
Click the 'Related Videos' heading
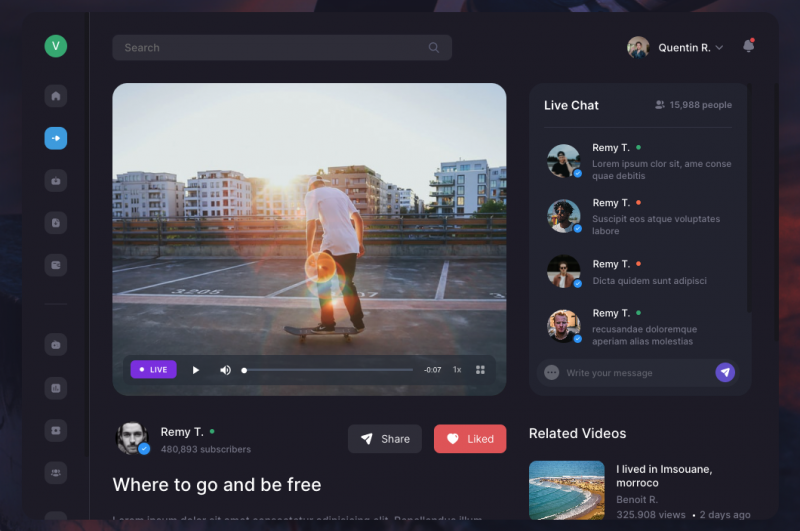point(578,433)
